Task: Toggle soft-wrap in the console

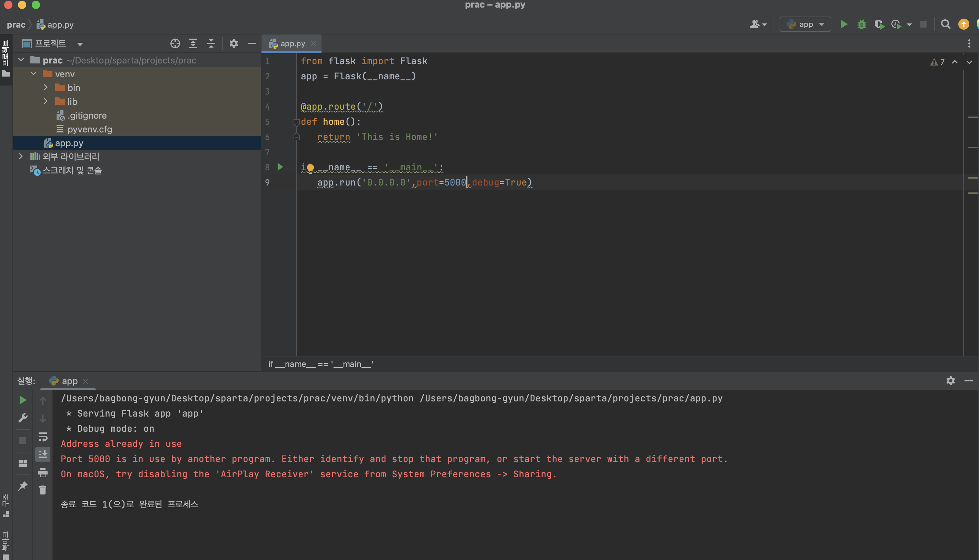Action: click(x=43, y=437)
